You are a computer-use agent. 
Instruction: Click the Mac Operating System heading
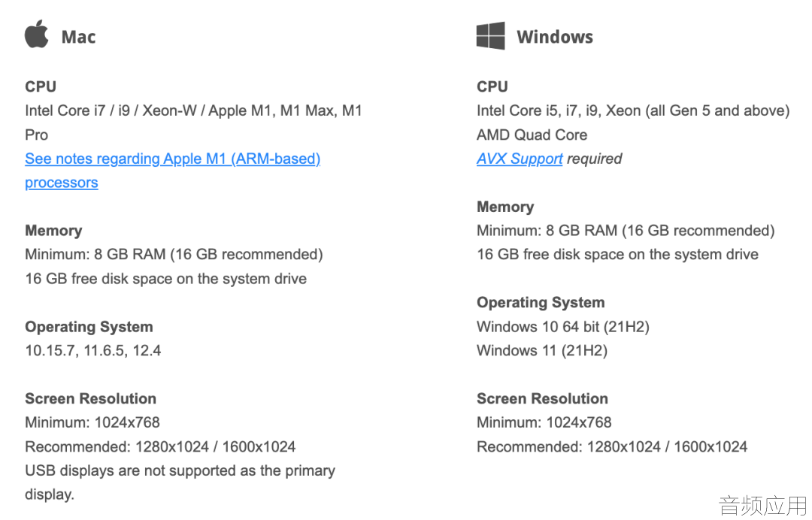tap(89, 327)
